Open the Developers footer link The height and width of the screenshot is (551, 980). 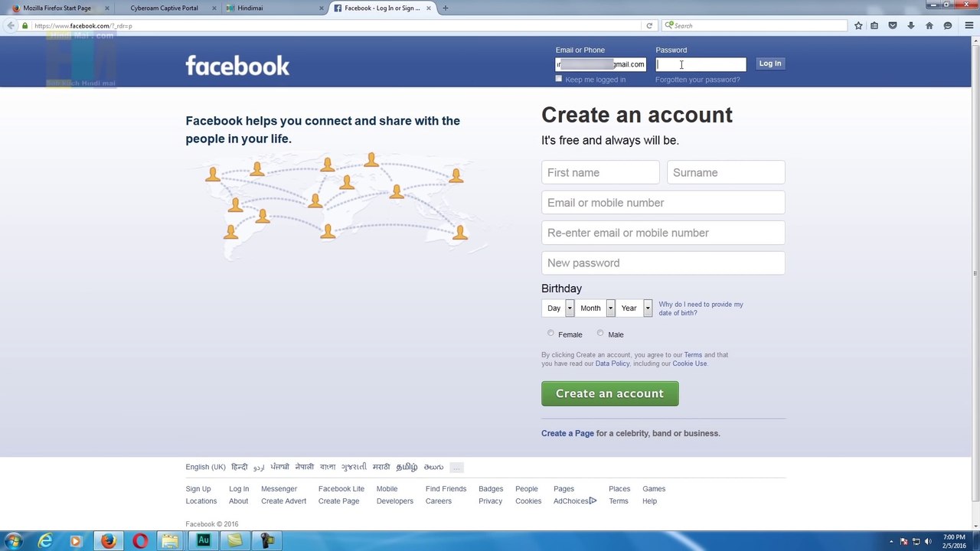(x=394, y=501)
